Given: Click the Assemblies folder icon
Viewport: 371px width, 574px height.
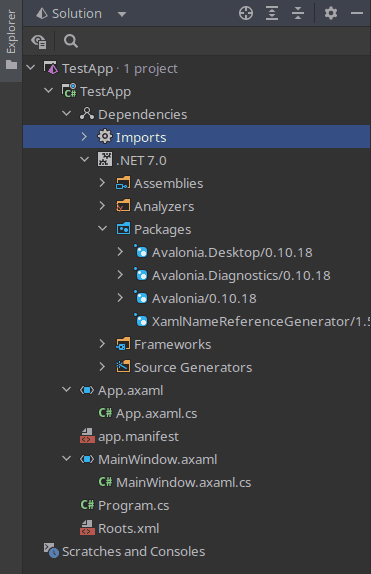Looking at the screenshot, I should click(x=123, y=183).
